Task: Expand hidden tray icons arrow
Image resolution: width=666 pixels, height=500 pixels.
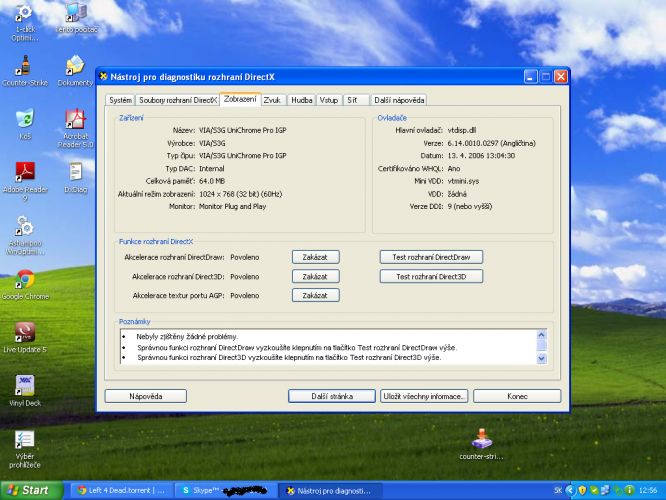Action: (x=570, y=491)
